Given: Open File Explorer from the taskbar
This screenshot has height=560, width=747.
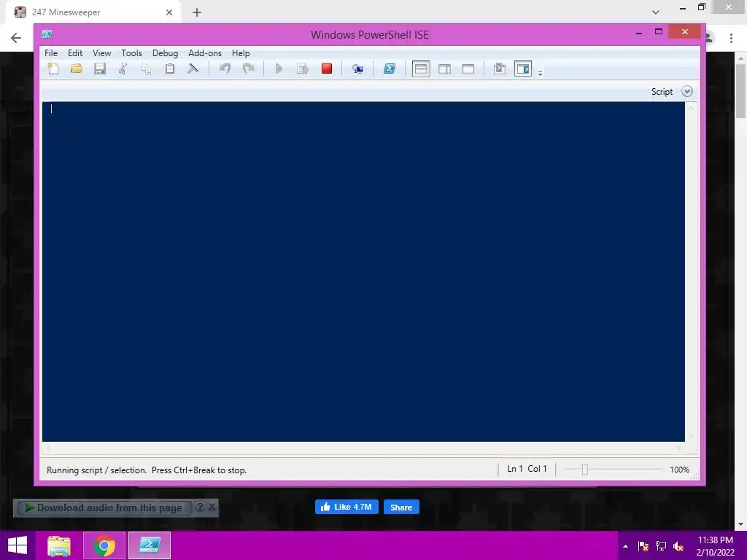Looking at the screenshot, I should tap(58, 545).
